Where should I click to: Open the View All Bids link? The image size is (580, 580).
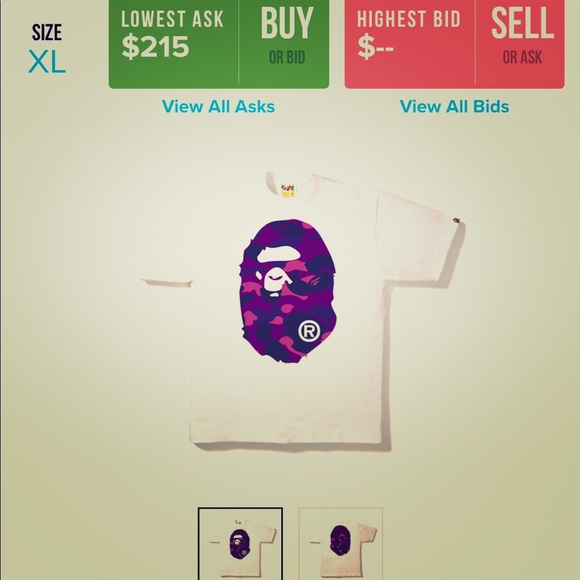point(454,107)
